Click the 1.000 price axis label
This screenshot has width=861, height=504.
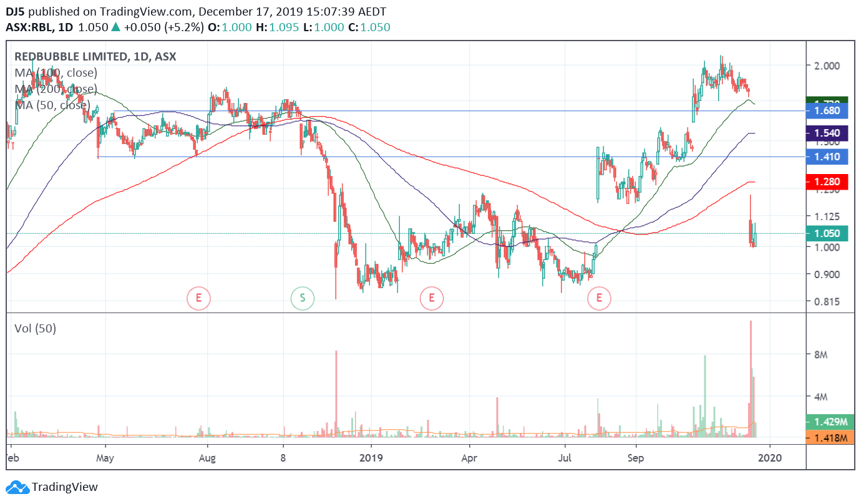[x=827, y=247]
